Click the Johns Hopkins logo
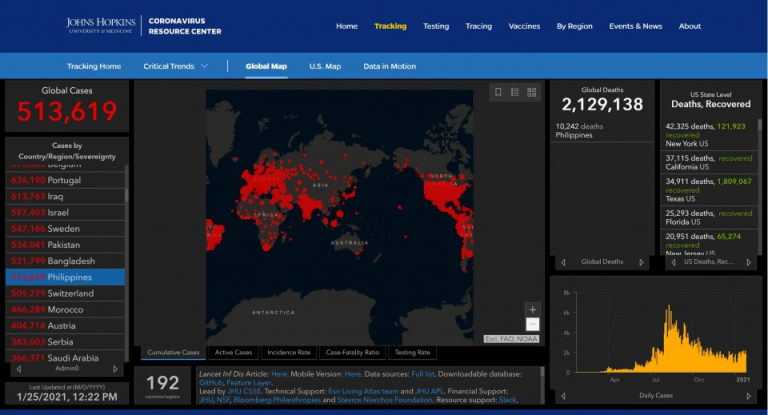The height and width of the screenshot is (415, 768). pos(102,25)
